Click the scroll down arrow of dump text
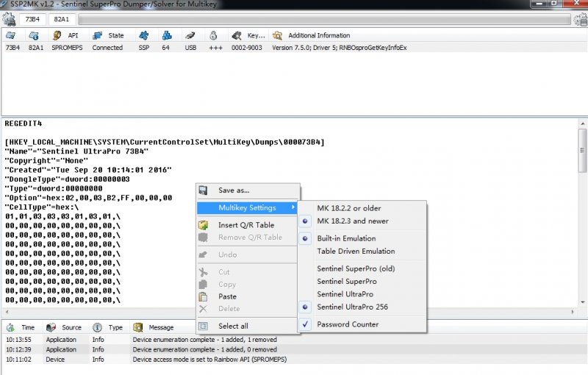The width and height of the screenshot is (588, 375). pyautogui.click(x=582, y=302)
